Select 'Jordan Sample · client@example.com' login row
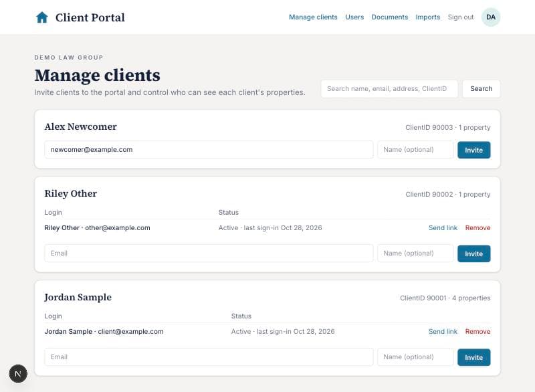The height and width of the screenshot is (392, 535). (104, 331)
